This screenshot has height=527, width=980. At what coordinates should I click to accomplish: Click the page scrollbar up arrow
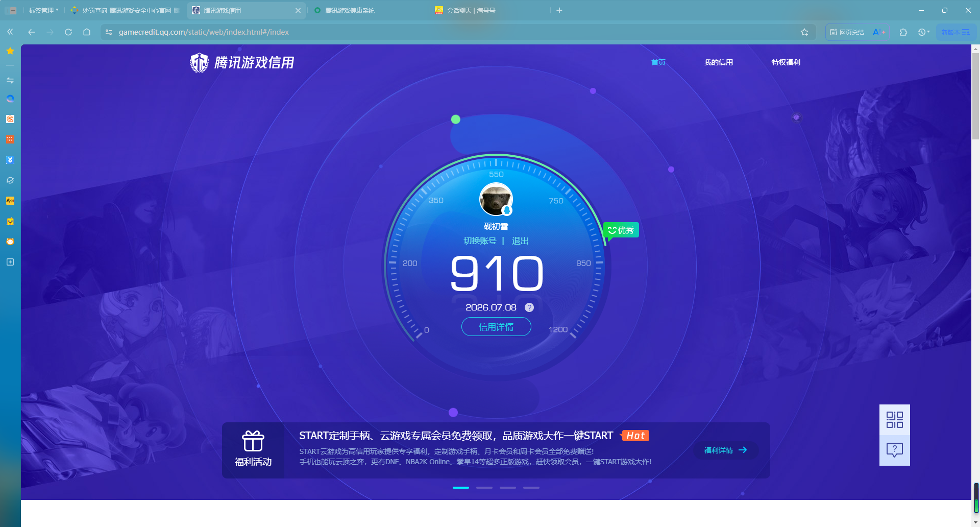[x=976, y=49]
